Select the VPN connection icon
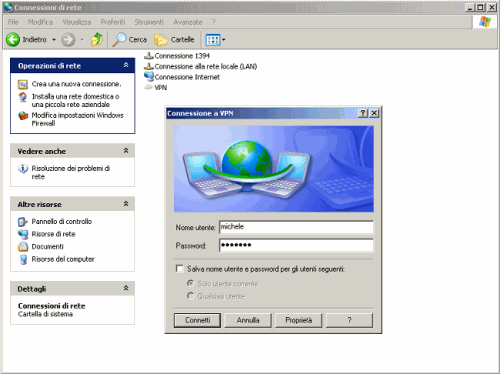This screenshot has width=500, height=374. tap(148, 87)
